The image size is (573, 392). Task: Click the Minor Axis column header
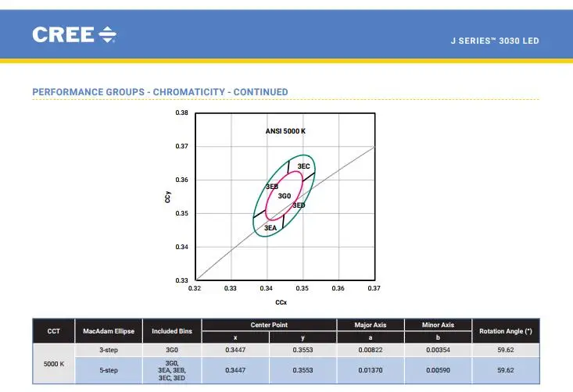(438, 325)
